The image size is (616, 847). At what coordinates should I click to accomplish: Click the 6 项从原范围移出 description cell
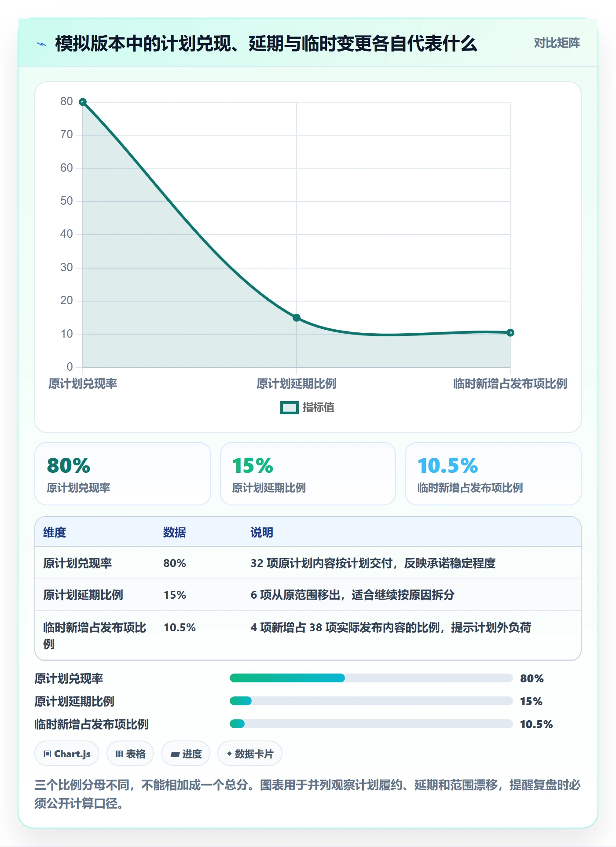352,595
